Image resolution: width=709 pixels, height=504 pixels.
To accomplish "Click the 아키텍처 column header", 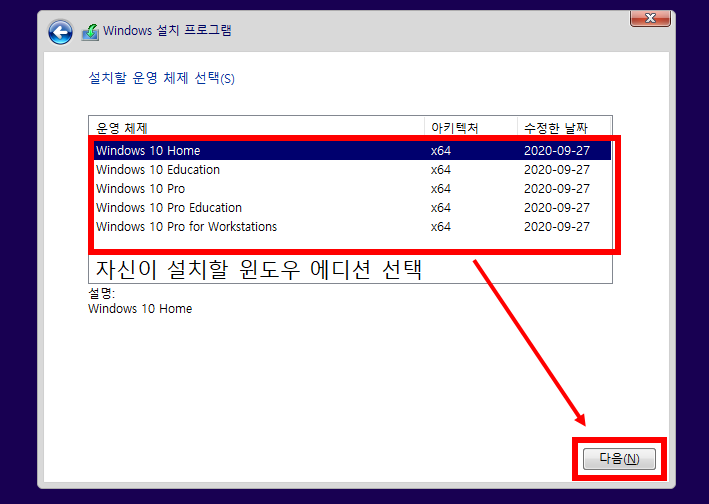I will click(471, 128).
